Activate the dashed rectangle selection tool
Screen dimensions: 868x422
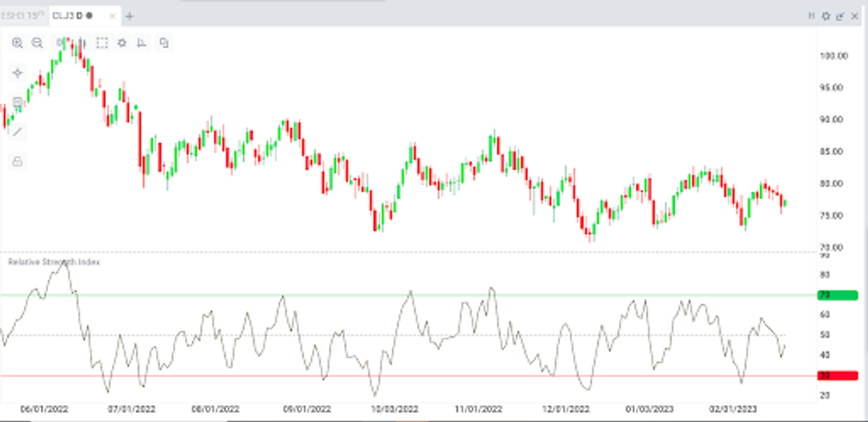[102, 43]
